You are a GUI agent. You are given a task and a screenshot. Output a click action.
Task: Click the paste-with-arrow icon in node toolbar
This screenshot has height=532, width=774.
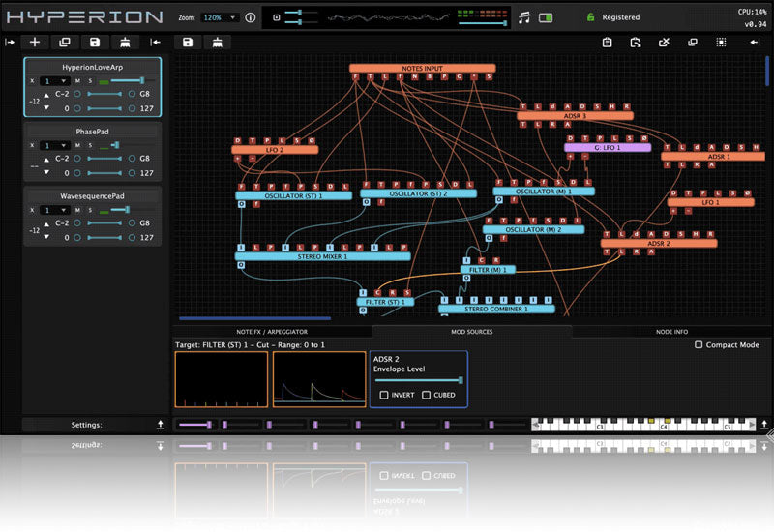pos(636,43)
